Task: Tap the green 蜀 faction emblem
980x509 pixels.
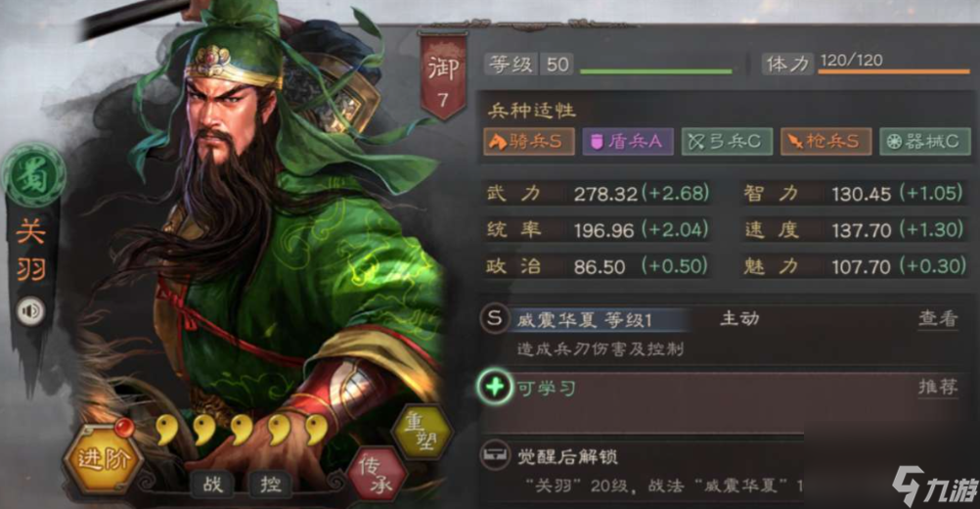Action: (33, 176)
